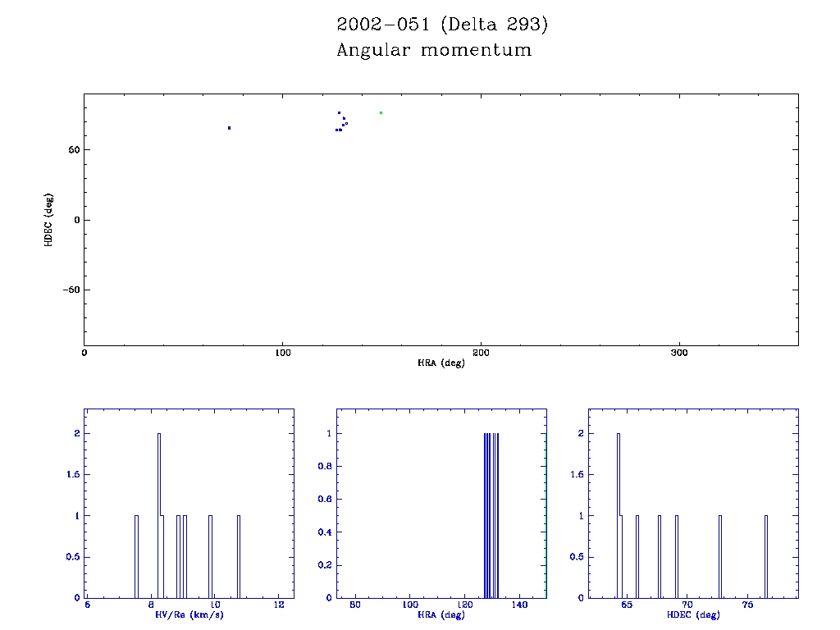
Task: Click 'HDEC (deg)' label under right histogram
Action: 693,614
